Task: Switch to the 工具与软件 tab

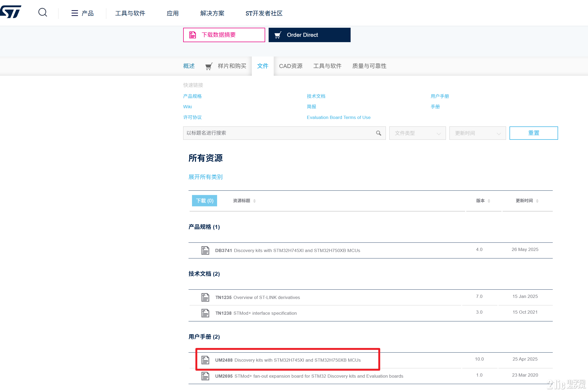Action: pos(327,66)
